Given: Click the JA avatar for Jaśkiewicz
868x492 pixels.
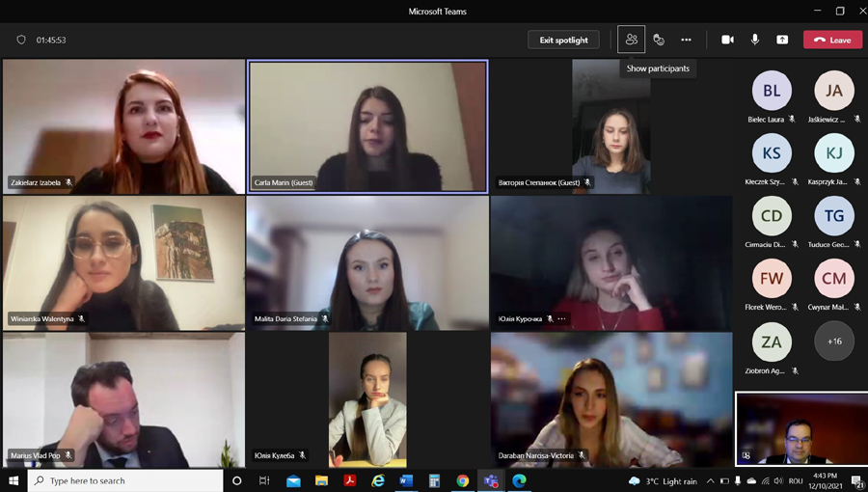Looking at the screenshot, I should click(833, 91).
